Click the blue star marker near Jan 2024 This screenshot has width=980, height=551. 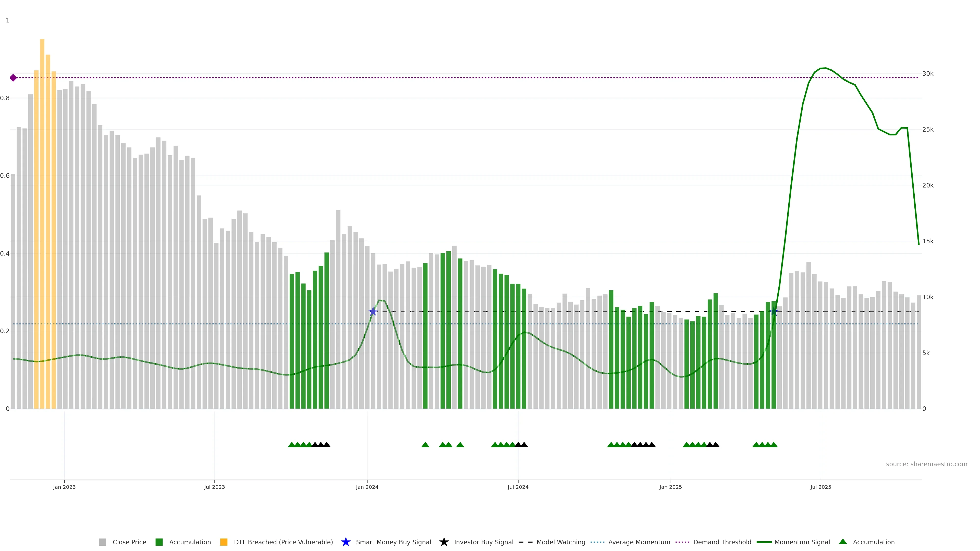point(373,311)
